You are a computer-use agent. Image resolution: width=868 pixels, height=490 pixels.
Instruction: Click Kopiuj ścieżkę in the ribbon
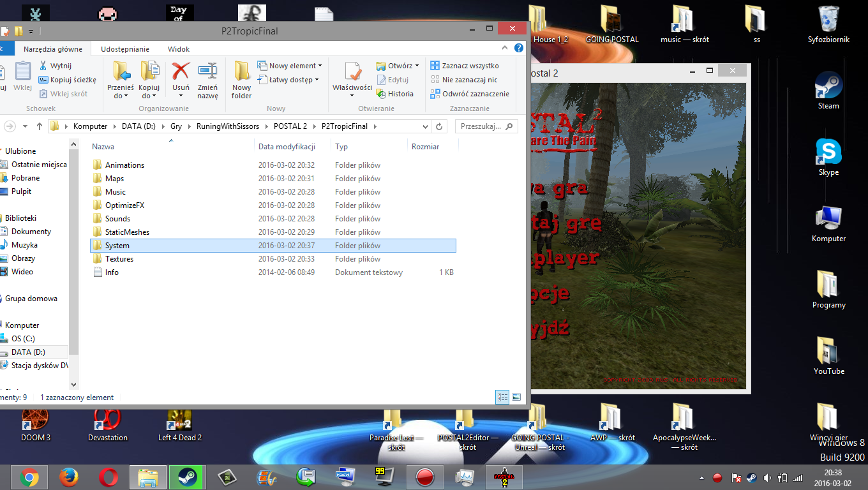tap(67, 80)
